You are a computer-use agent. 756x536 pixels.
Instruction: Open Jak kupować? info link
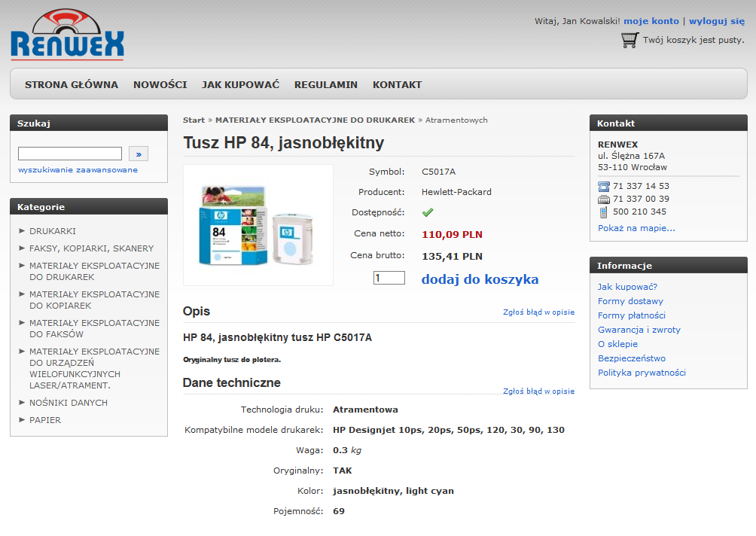click(627, 287)
